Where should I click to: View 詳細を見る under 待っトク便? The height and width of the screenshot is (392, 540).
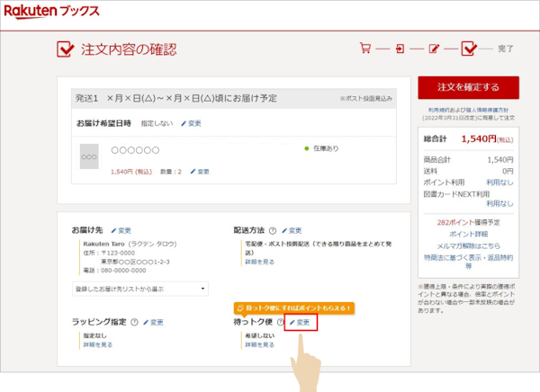pos(260,344)
